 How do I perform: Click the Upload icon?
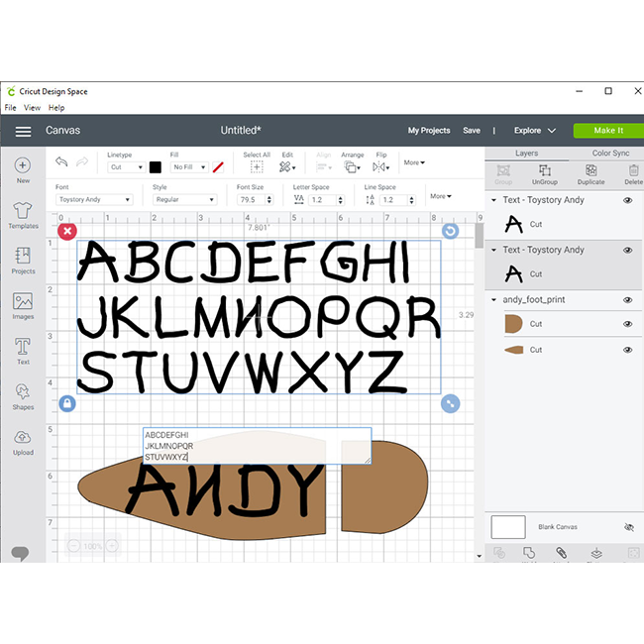[x=23, y=437]
